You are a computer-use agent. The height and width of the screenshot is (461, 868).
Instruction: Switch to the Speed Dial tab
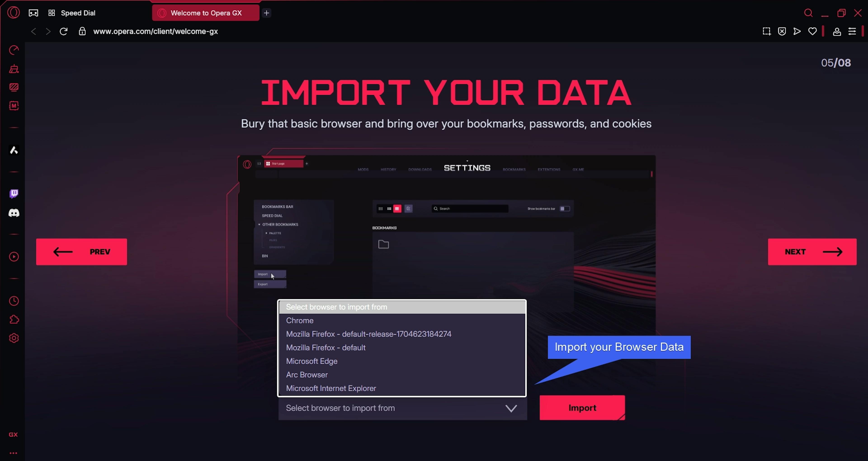[78, 13]
